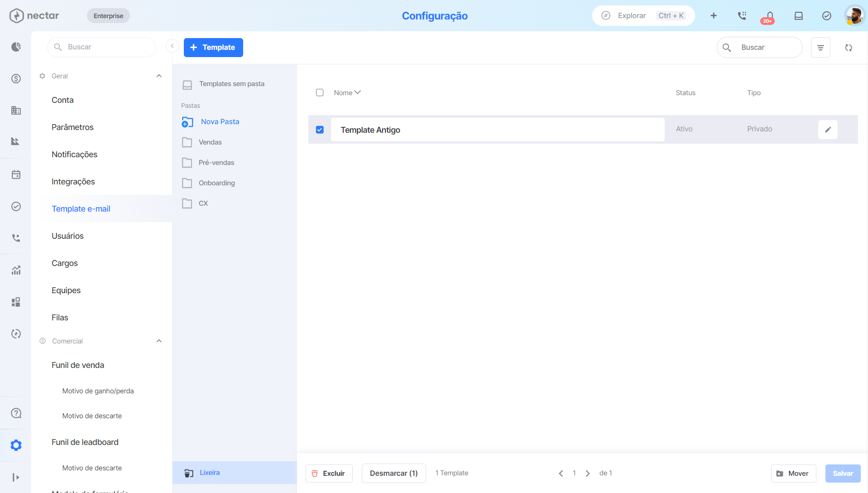
Task: Expand the sidebar with the arrow icon
Action: pyautogui.click(x=16, y=477)
